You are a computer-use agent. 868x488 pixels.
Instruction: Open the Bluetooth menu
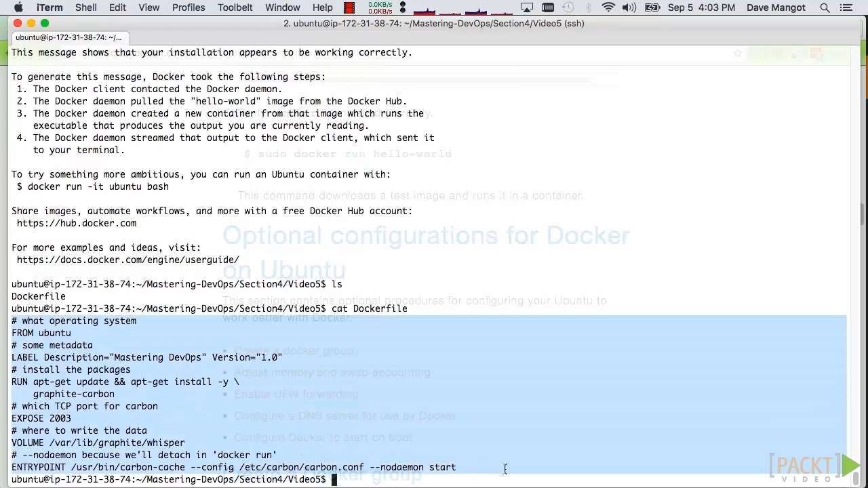click(588, 7)
